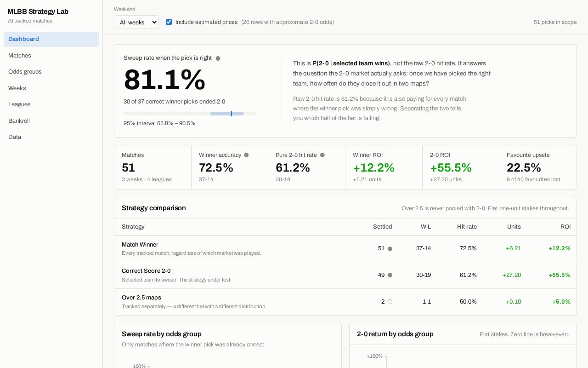Viewport: 588px width, 368px height.
Task: Click the Match Winner strategy name
Action: [x=140, y=245]
